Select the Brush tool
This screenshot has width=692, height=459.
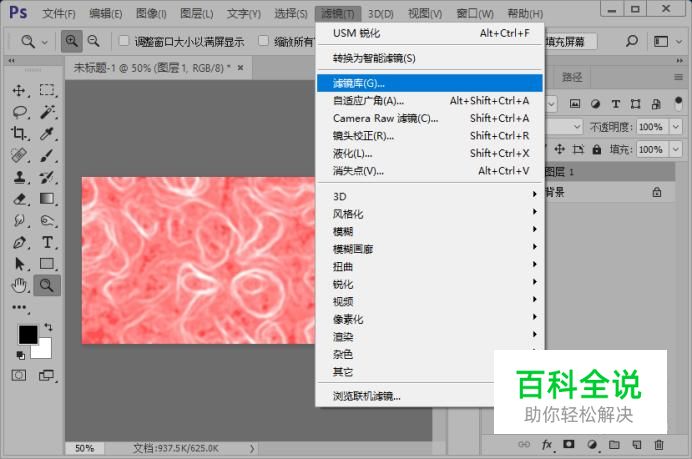pyautogui.click(x=47, y=155)
